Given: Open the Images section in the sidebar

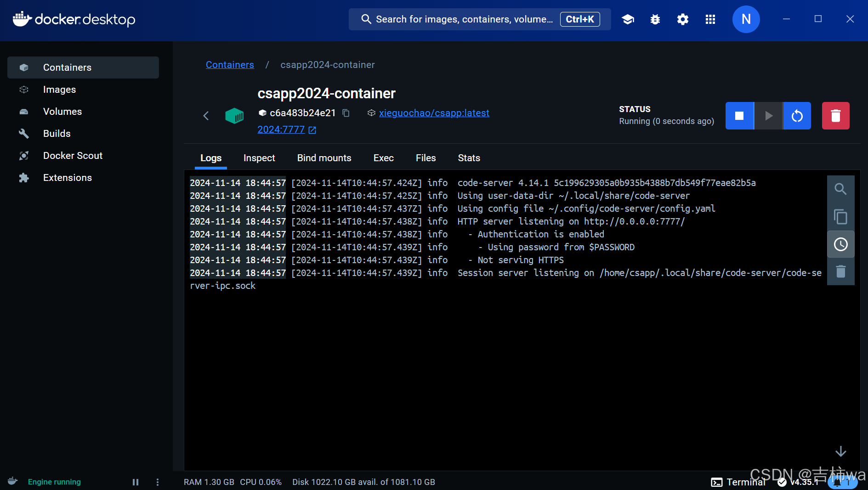Looking at the screenshot, I should pyautogui.click(x=59, y=90).
